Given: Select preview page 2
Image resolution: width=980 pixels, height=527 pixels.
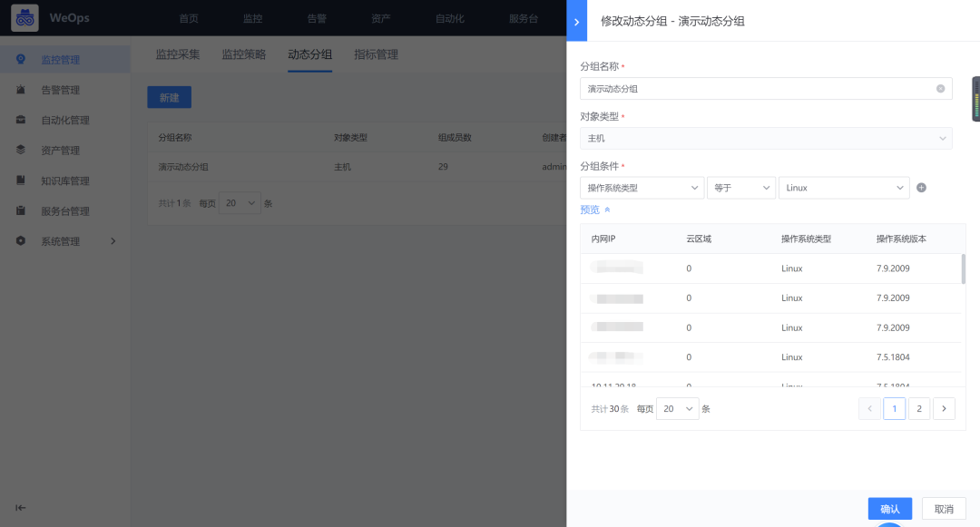Looking at the screenshot, I should (918, 408).
